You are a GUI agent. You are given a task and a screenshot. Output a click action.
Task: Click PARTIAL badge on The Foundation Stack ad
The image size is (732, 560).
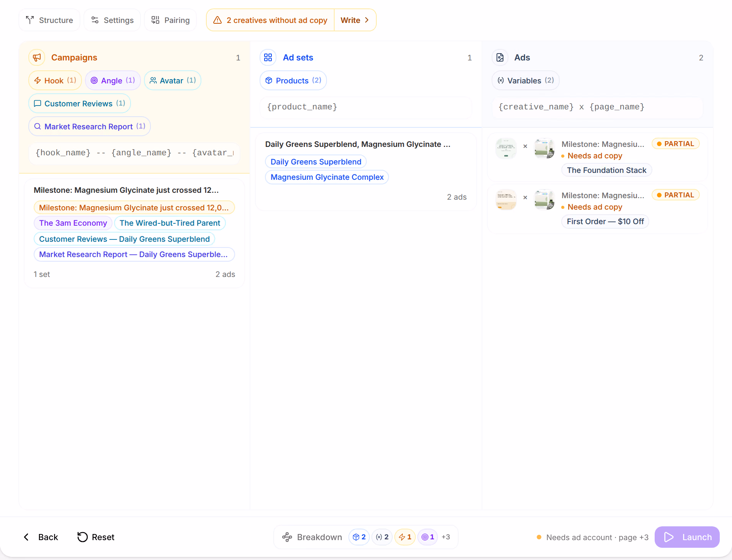point(676,144)
